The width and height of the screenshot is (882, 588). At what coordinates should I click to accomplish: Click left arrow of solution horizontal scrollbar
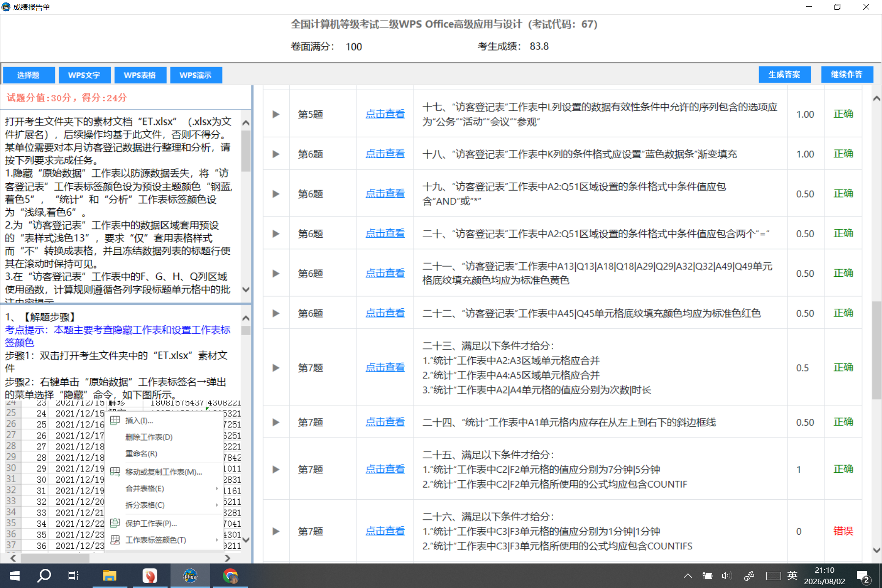click(13, 558)
